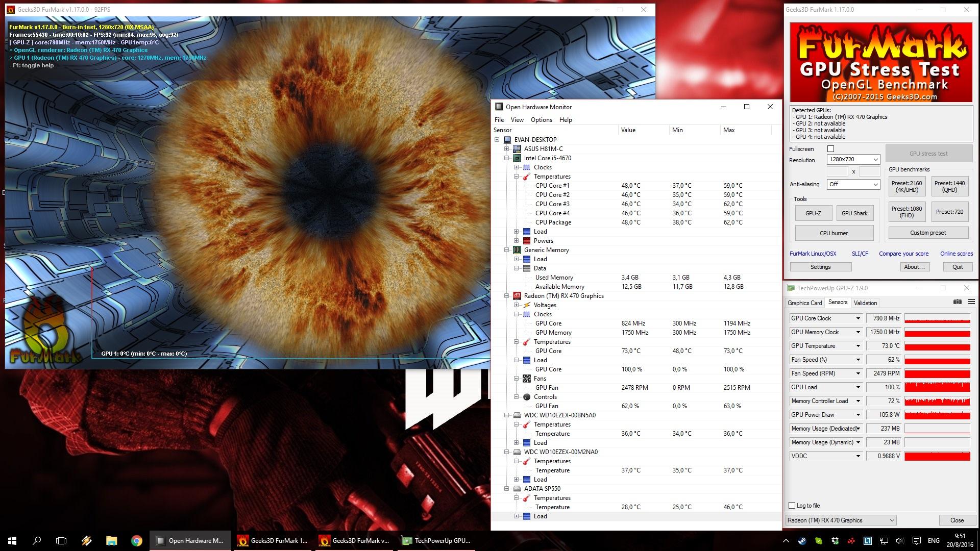Open the Options menu in Open Hardware Monitor

pyautogui.click(x=541, y=120)
